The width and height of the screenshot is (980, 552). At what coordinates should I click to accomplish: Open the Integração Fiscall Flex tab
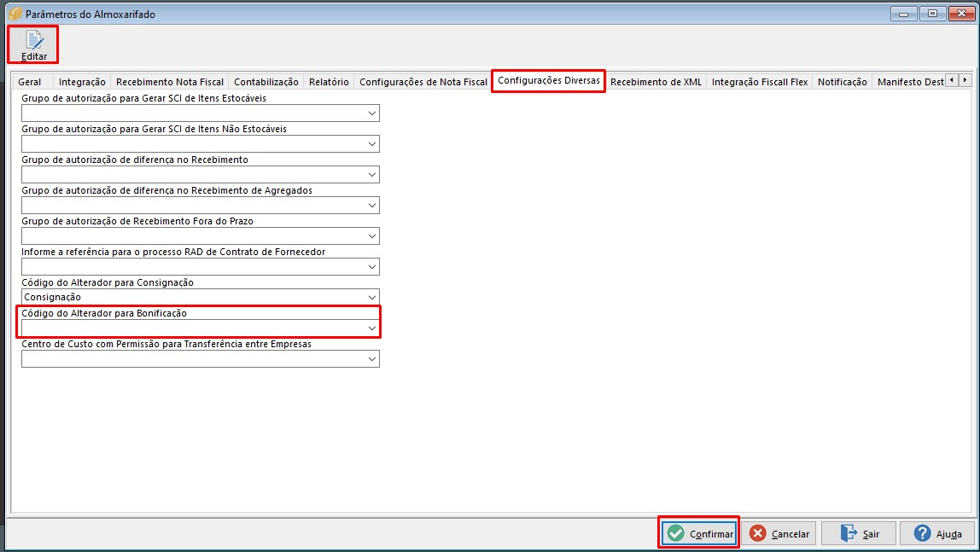point(760,82)
